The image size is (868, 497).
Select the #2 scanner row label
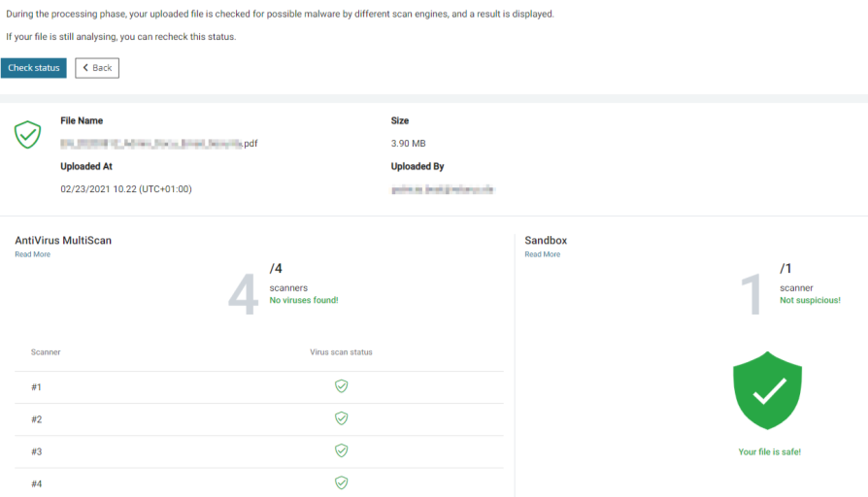pos(37,419)
